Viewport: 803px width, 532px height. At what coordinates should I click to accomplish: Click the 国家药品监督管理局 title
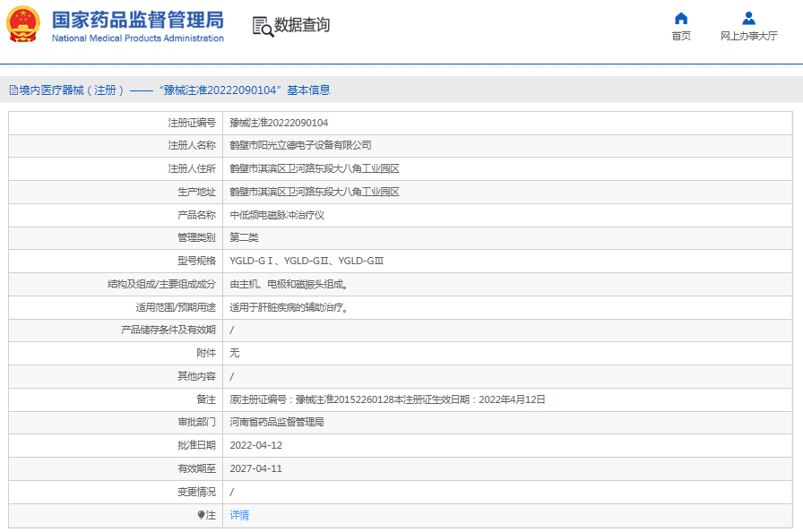138,20
